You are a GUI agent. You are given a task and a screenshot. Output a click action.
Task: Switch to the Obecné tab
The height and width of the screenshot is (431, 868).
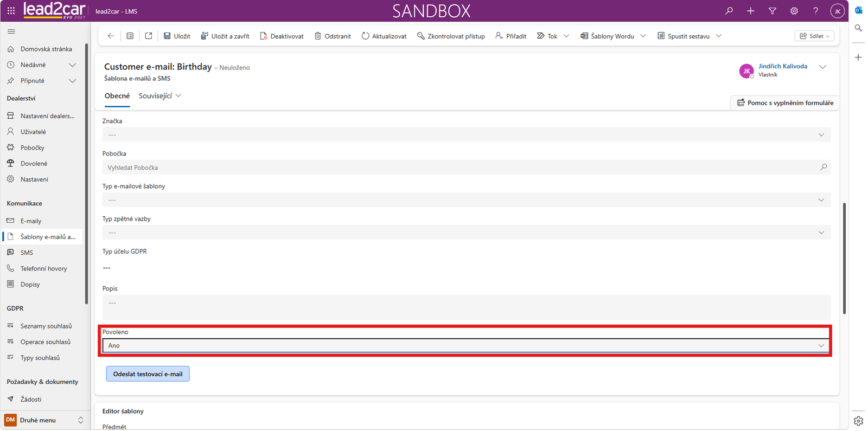click(x=117, y=96)
